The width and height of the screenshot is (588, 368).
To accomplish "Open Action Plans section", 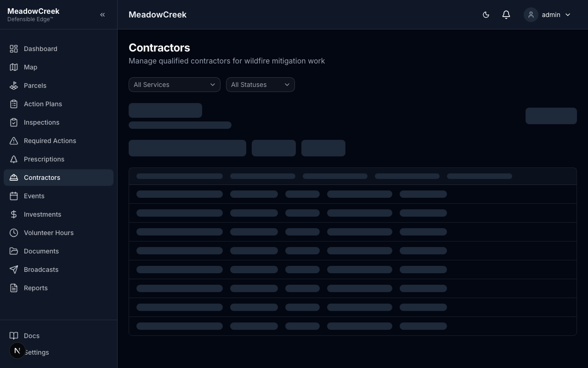I will (x=58, y=104).
